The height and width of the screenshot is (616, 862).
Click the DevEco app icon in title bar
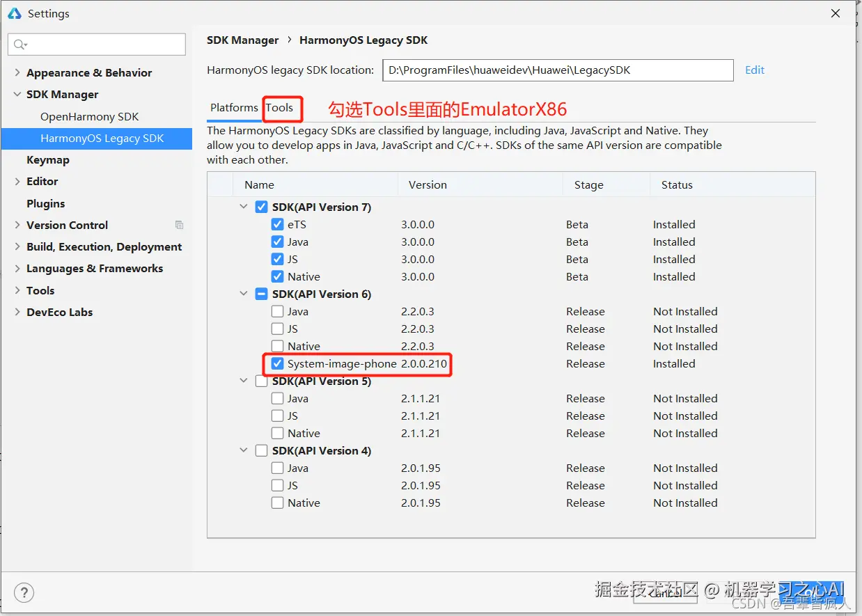[x=14, y=13]
